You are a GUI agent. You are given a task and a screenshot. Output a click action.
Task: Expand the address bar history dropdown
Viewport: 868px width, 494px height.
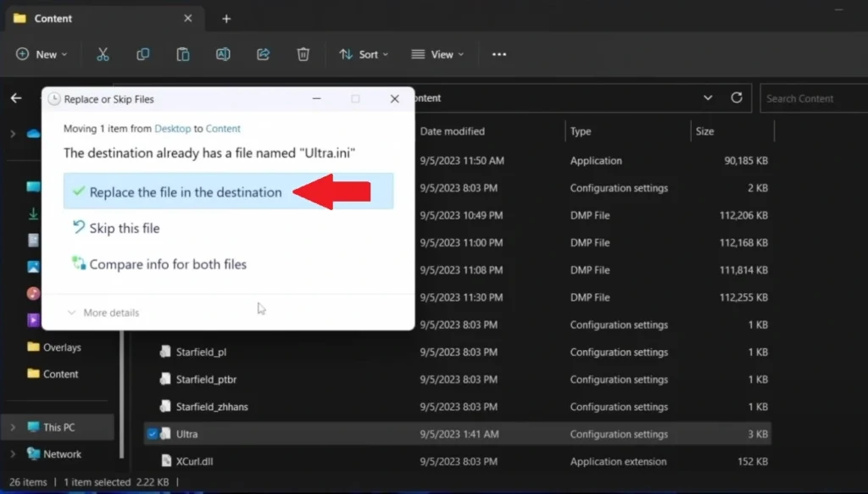point(708,98)
